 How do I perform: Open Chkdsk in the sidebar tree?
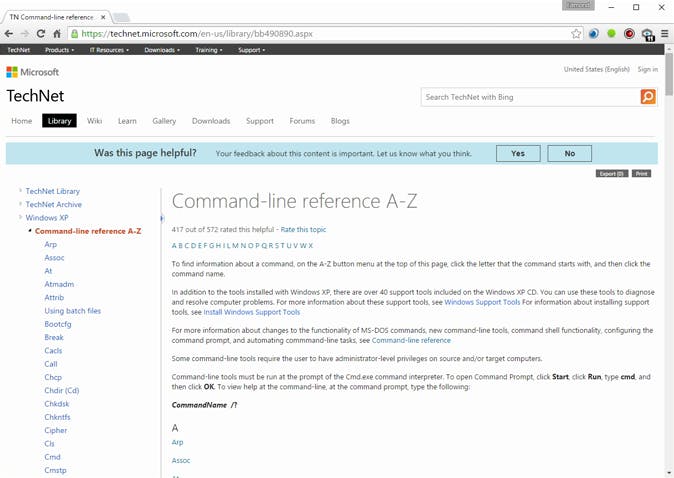pyautogui.click(x=57, y=404)
